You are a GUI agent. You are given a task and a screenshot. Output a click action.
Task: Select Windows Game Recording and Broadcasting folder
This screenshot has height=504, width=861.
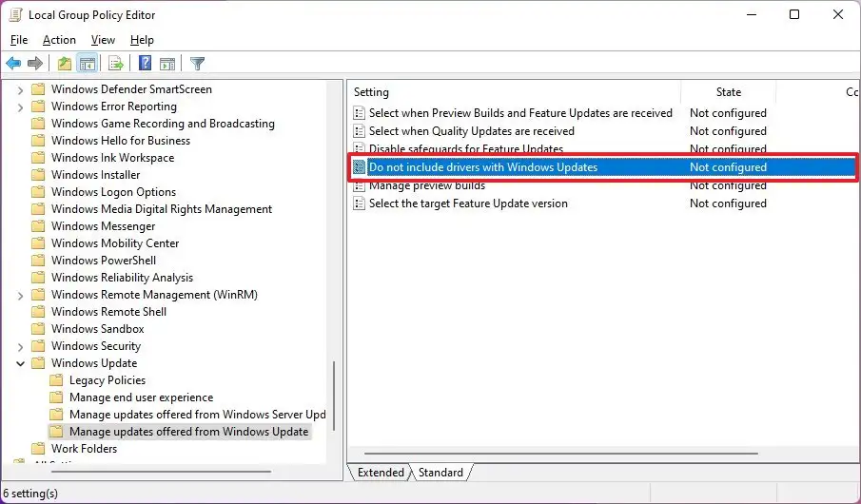pos(163,124)
